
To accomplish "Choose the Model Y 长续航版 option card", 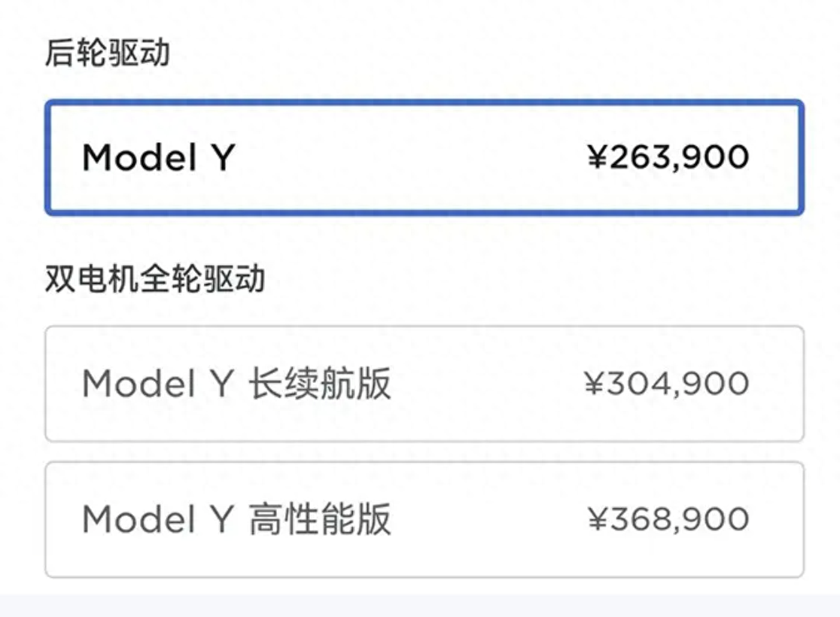I will point(425,384).
